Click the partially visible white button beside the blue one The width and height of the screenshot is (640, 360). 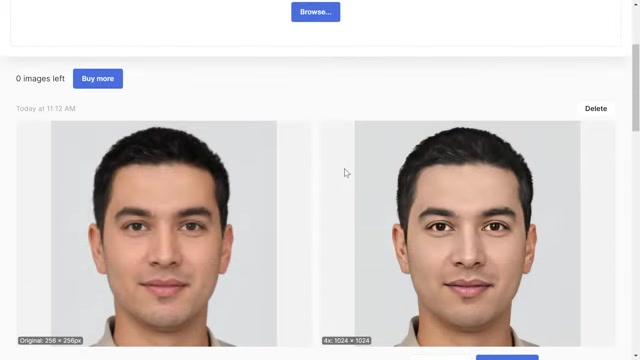coord(441,358)
